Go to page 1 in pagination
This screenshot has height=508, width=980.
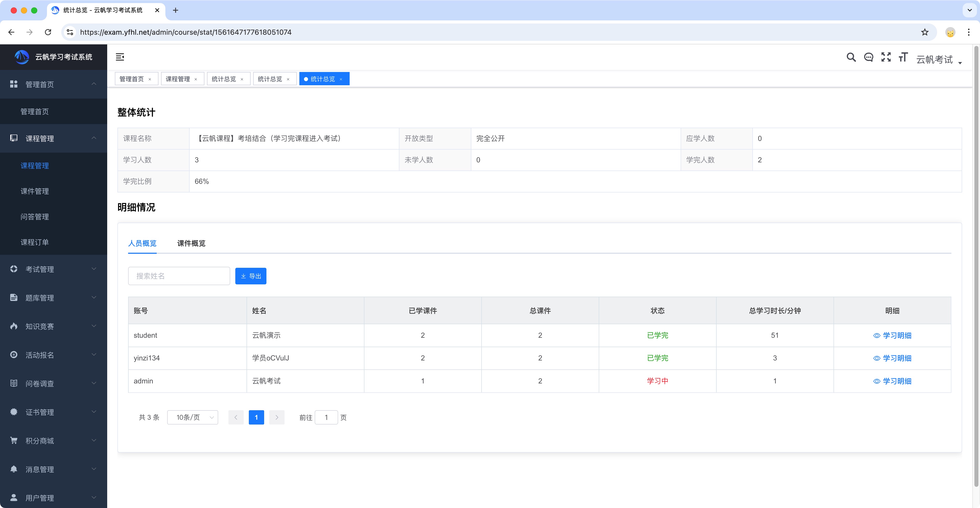pyautogui.click(x=256, y=417)
